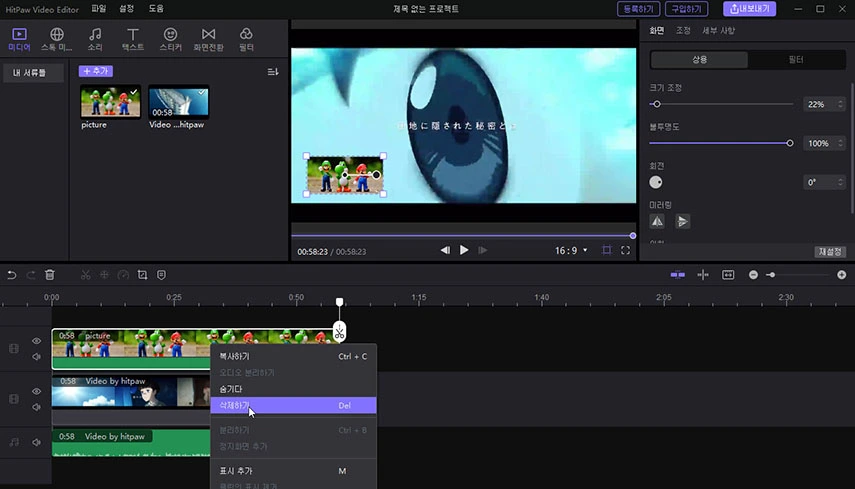Open the 16:9 aspect ratio dropdown
This screenshot has height=489, width=855.
point(571,250)
